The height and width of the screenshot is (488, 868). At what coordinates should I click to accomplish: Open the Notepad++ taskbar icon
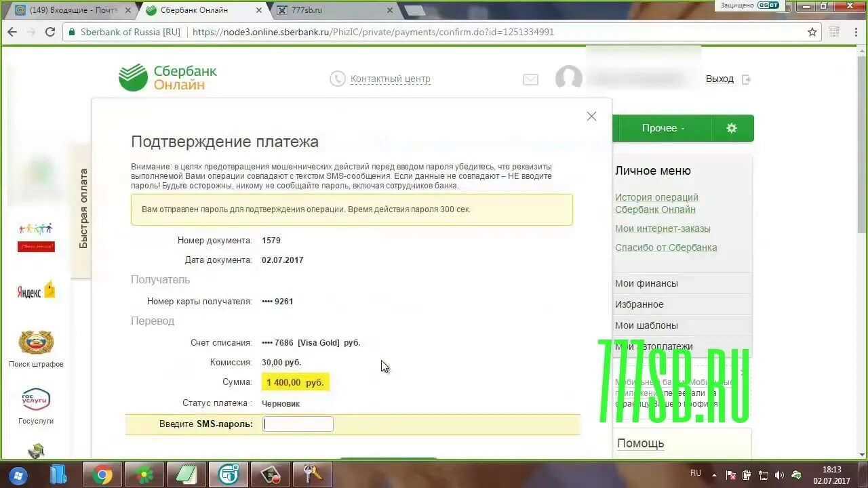(x=186, y=474)
